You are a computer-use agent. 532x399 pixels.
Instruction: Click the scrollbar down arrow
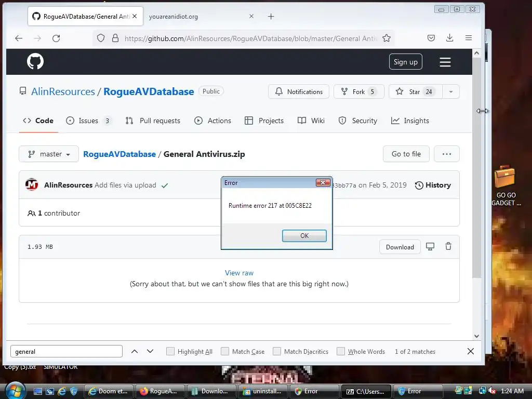click(x=477, y=336)
